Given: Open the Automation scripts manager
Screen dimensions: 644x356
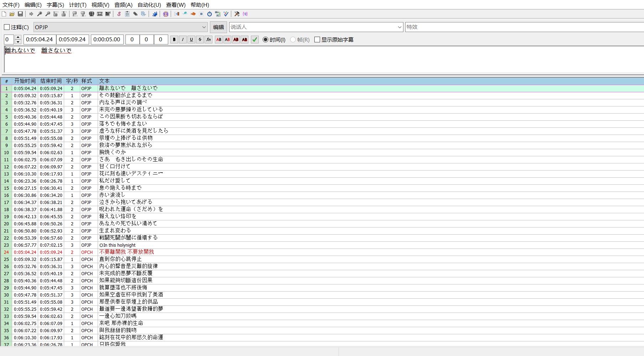Looking at the screenshot, I should coord(155,14).
